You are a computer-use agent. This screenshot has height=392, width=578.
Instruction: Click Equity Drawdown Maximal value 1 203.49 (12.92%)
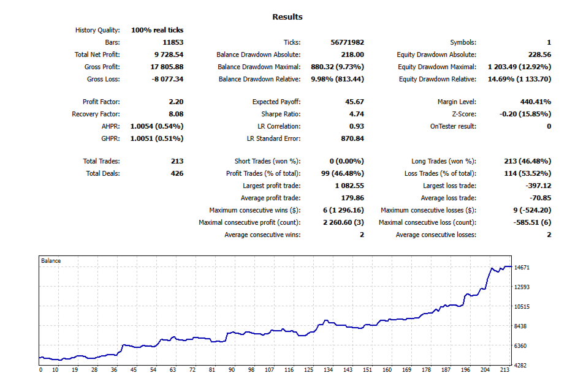click(x=519, y=67)
